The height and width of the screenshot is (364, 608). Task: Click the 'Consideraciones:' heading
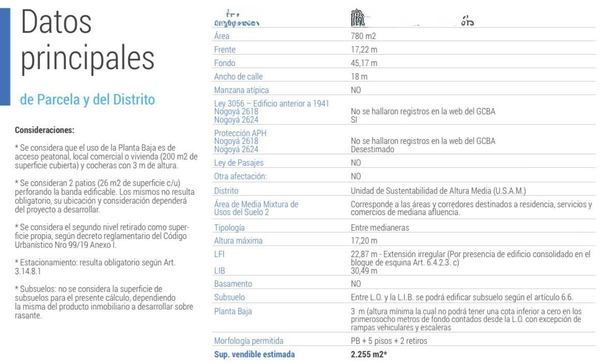[x=45, y=130]
